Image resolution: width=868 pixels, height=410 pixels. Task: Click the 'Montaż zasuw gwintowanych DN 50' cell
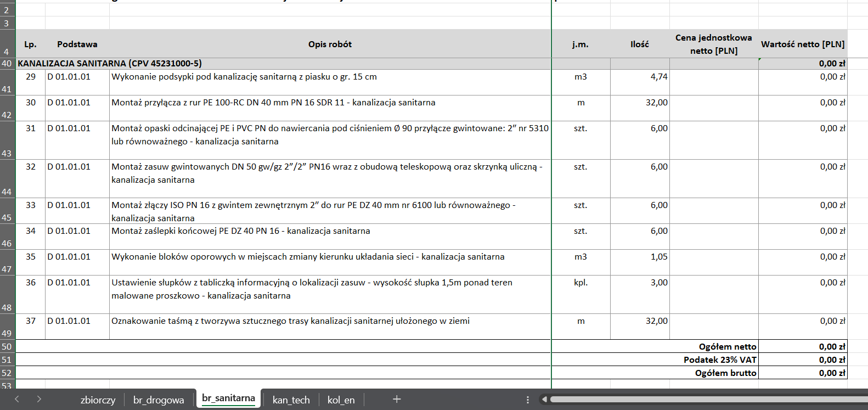tap(330, 178)
